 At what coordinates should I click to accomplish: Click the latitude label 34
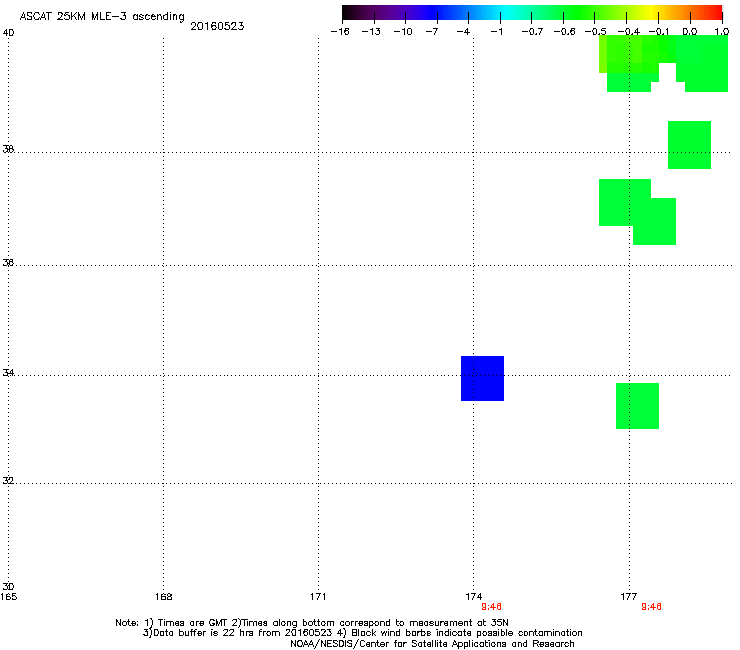pyautogui.click(x=8, y=373)
